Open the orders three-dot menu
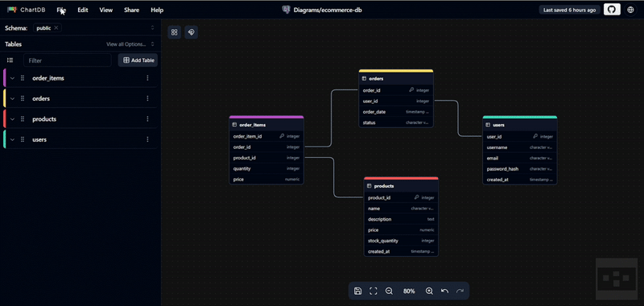Screen dimensions: 644x306 click(x=147, y=98)
